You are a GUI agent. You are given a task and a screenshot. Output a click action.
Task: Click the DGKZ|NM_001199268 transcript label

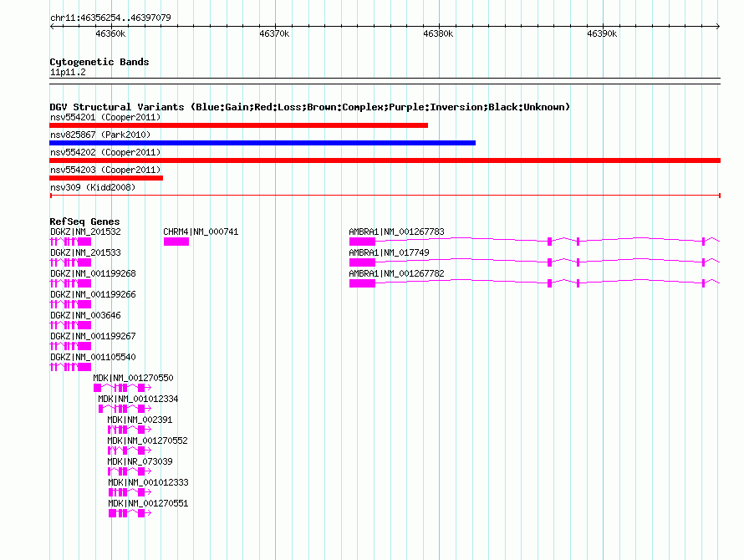(x=93, y=273)
